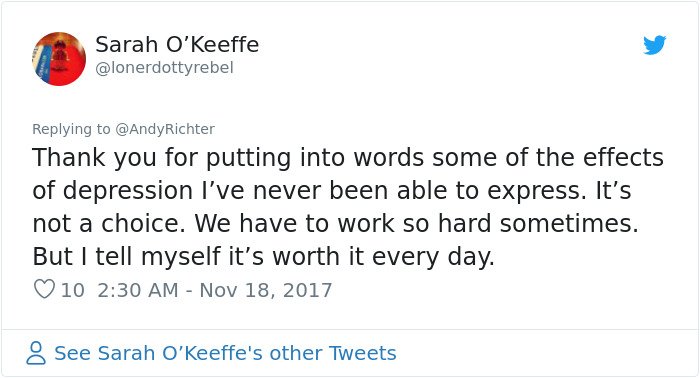View the 10 likes count

click(x=73, y=290)
